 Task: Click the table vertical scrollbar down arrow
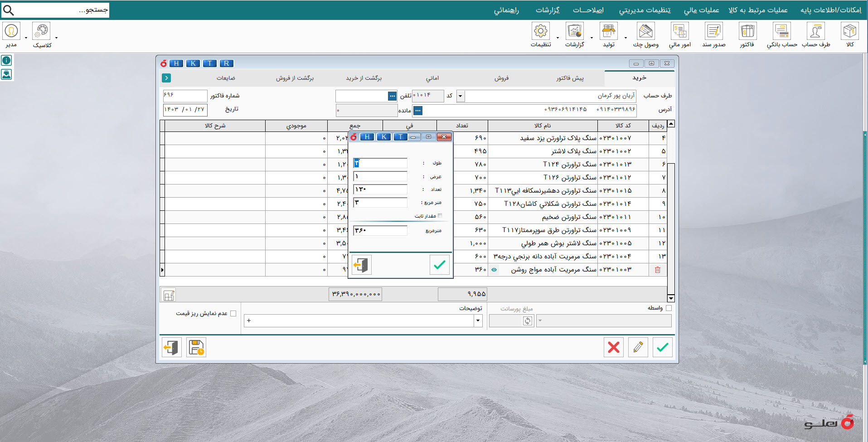pos(671,298)
